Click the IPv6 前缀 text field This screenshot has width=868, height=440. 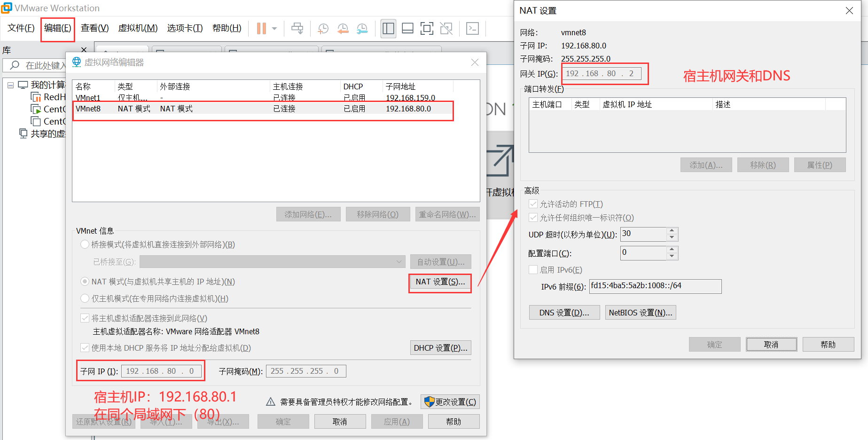656,286
